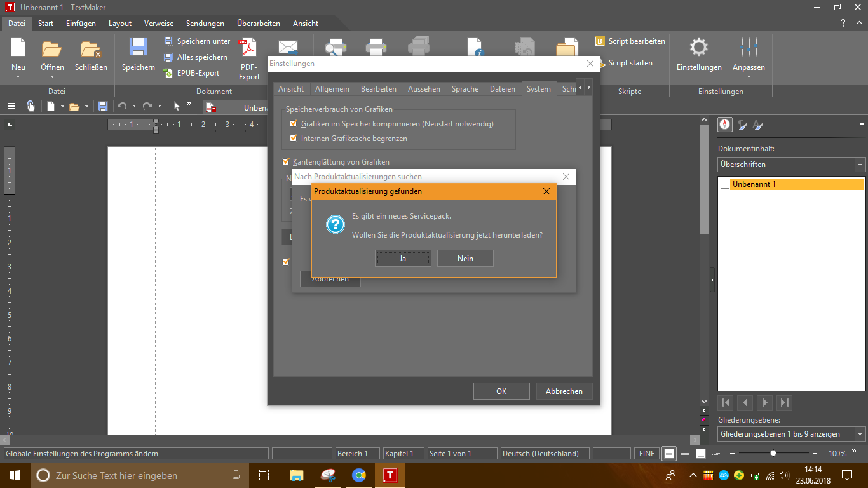Open the Einfügen ribbon tab
868x488 pixels.
81,24
